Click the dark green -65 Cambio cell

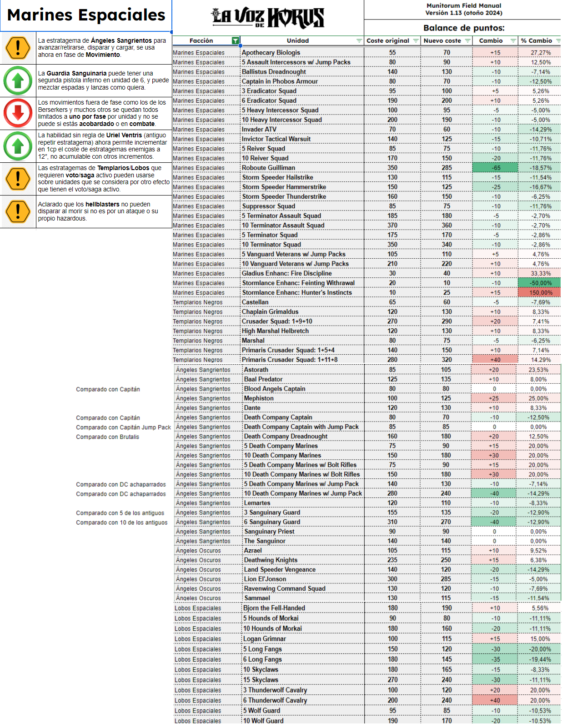point(495,168)
